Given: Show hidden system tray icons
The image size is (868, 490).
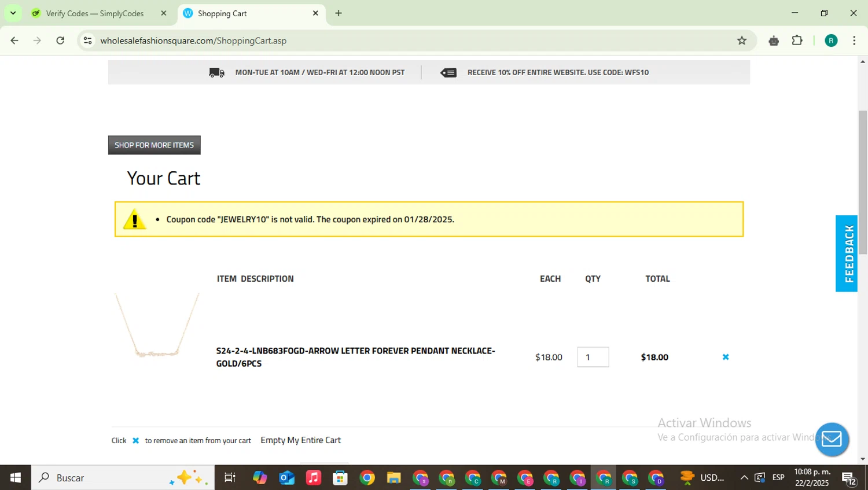Looking at the screenshot, I should coord(744,478).
